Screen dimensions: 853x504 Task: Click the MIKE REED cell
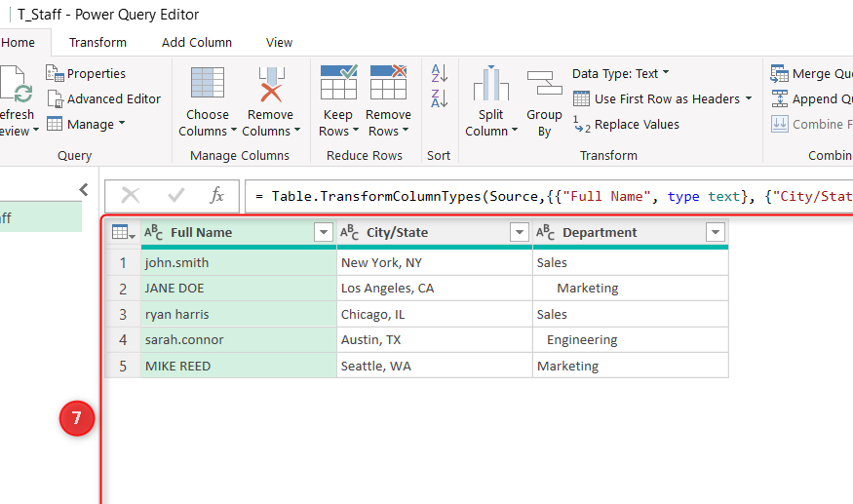(238, 366)
